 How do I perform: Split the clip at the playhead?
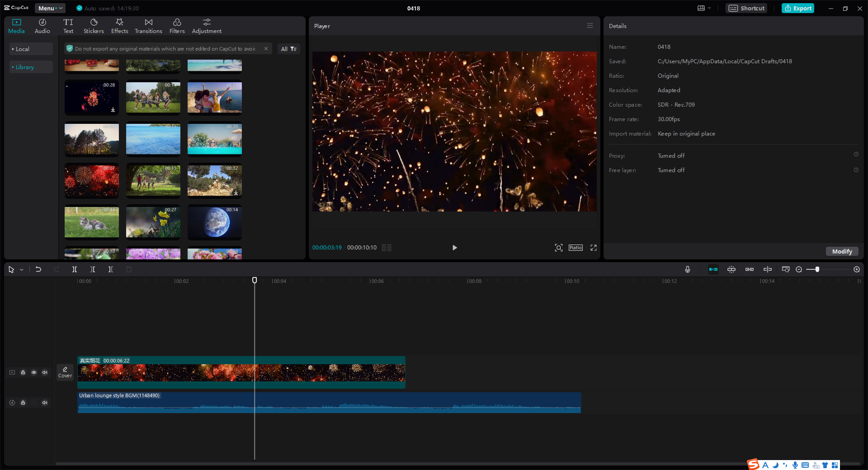75,269
